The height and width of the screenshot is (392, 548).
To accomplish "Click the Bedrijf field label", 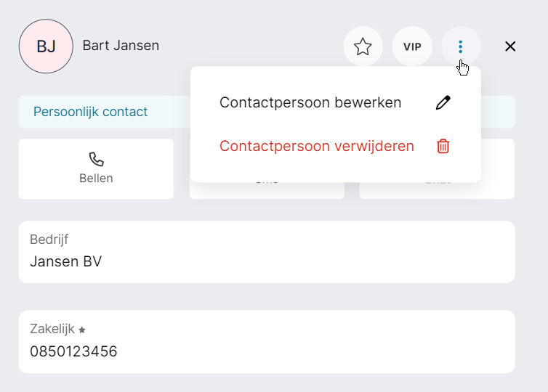I will 49,240.
